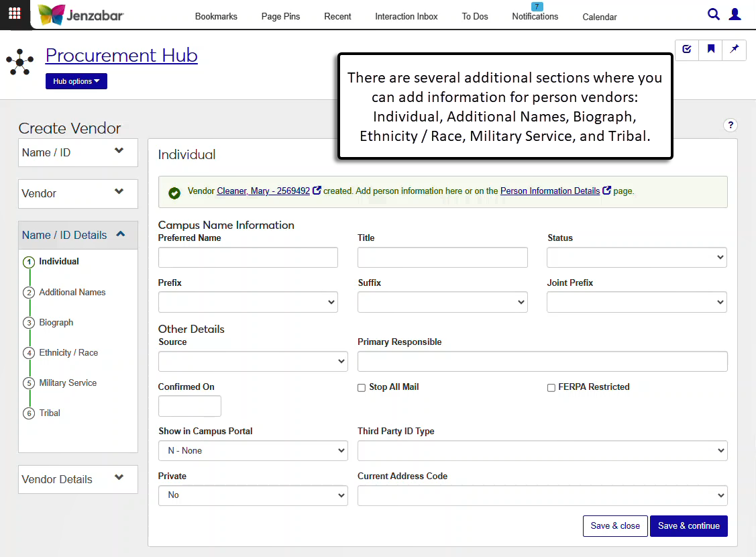Open the Interaction Inbox menu

(x=406, y=17)
